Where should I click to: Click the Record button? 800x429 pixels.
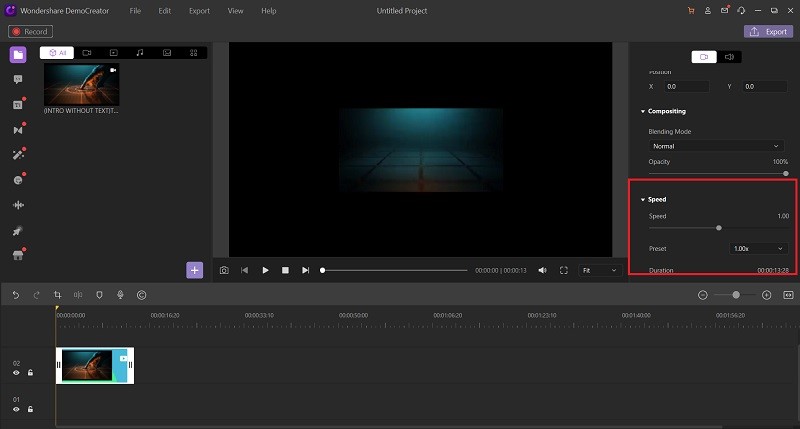tap(30, 31)
